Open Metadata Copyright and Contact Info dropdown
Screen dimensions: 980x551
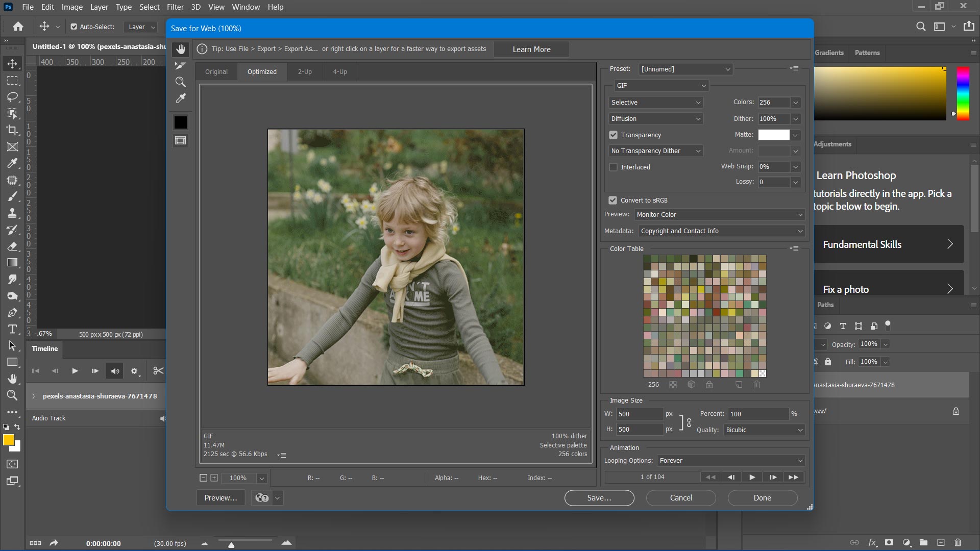(x=722, y=231)
